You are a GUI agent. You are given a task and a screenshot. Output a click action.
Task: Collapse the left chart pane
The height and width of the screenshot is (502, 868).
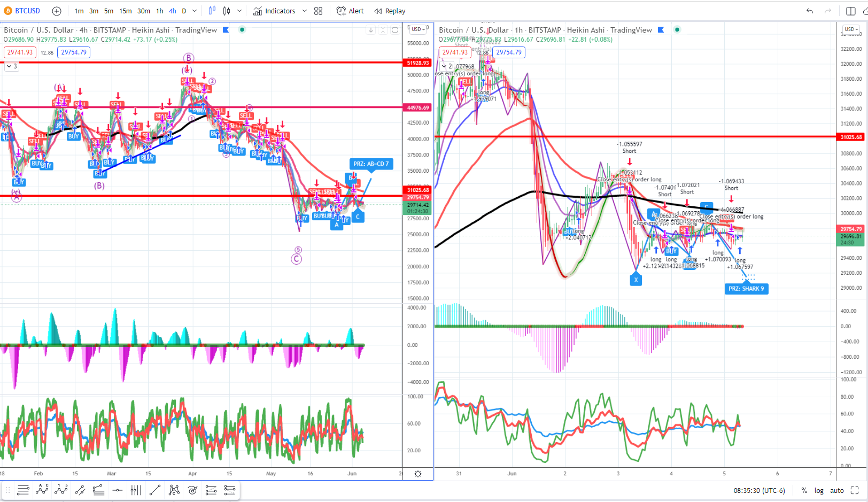pyautogui.click(x=383, y=30)
